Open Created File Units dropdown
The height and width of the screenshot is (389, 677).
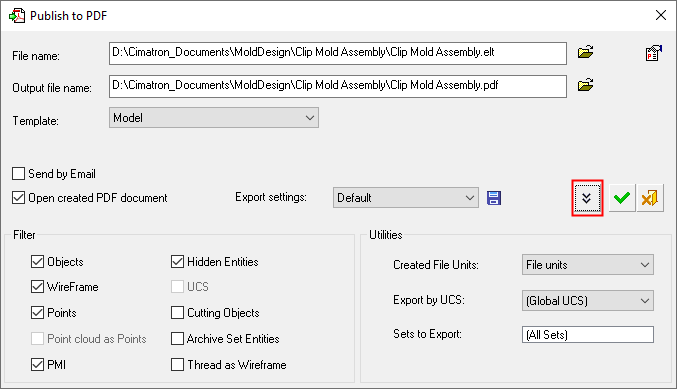[588, 265]
